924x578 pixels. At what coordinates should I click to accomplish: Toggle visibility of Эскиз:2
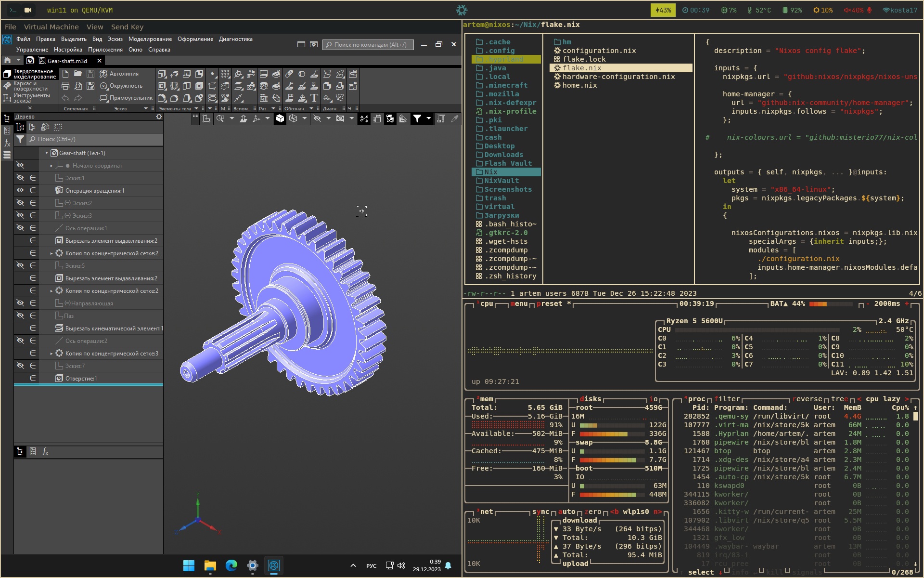pos(20,203)
